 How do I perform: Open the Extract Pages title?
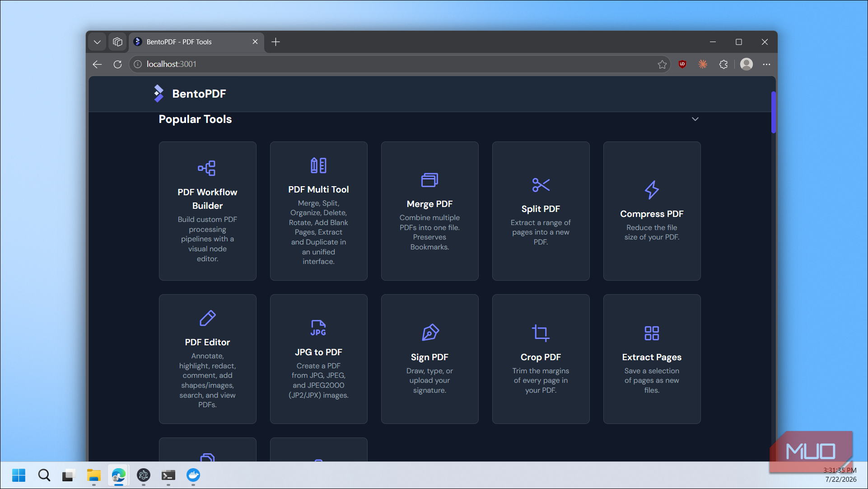(652, 357)
